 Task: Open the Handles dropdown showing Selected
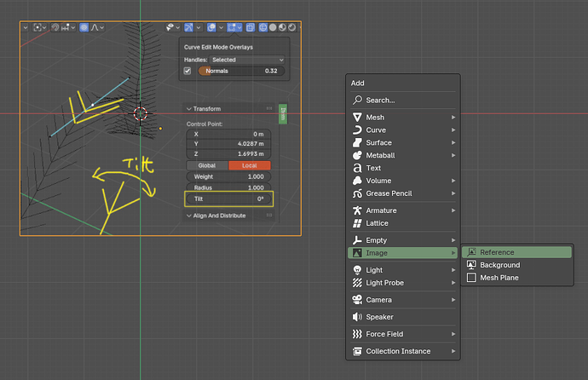[x=247, y=60]
